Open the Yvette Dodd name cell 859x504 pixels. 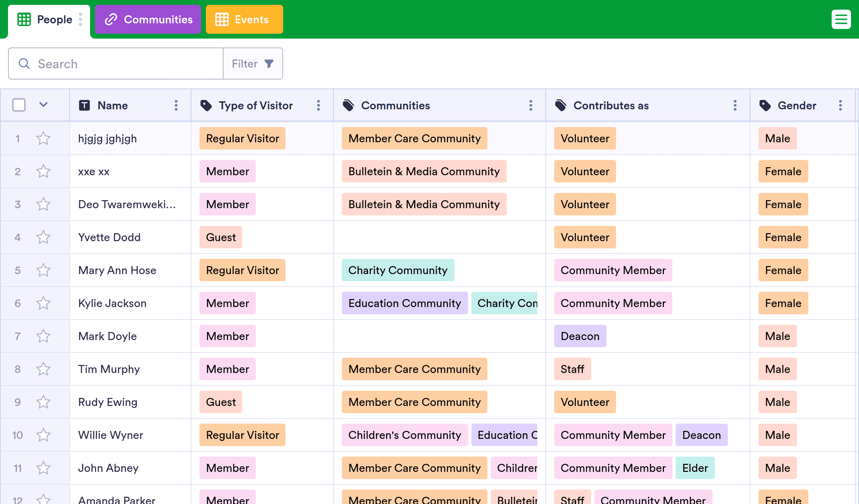click(130, 237)
